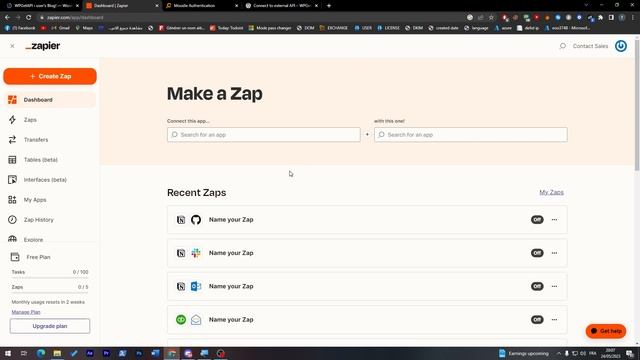Viewport: 640px width, 360px height.
Task: Click the Tasks usage progress bar
Action: [x=50, y=278]
